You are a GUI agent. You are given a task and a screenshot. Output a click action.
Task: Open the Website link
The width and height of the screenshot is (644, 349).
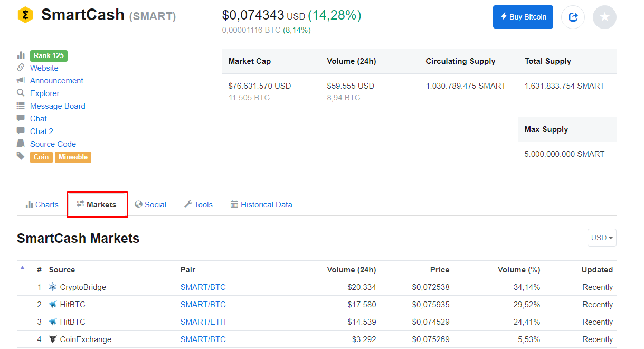(x=44, y=68)
